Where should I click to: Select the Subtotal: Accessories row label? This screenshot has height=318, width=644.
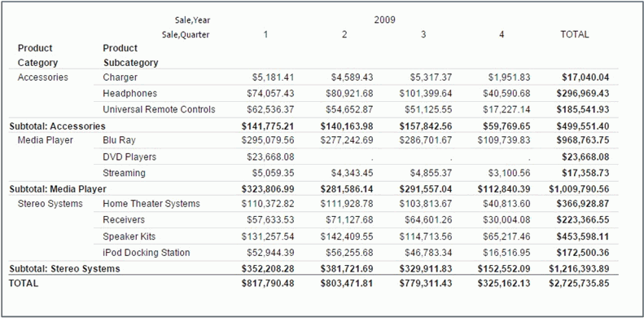coord(57,126)
